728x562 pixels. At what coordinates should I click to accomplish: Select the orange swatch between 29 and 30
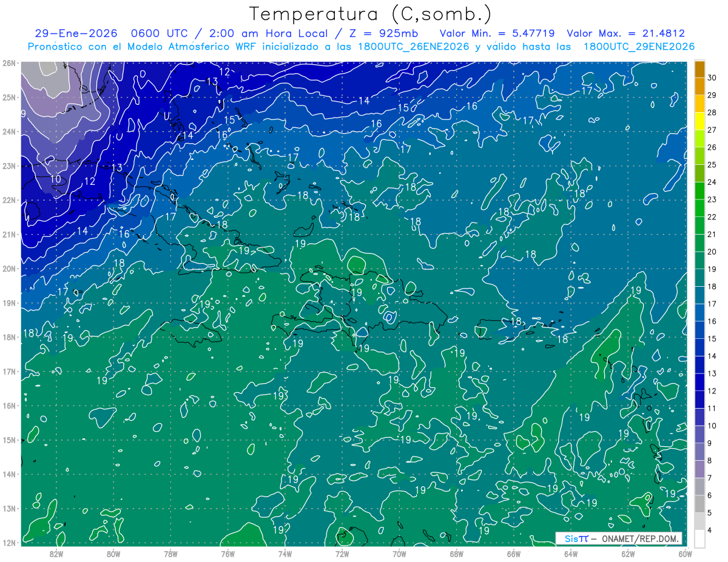[x=699, y=87]
